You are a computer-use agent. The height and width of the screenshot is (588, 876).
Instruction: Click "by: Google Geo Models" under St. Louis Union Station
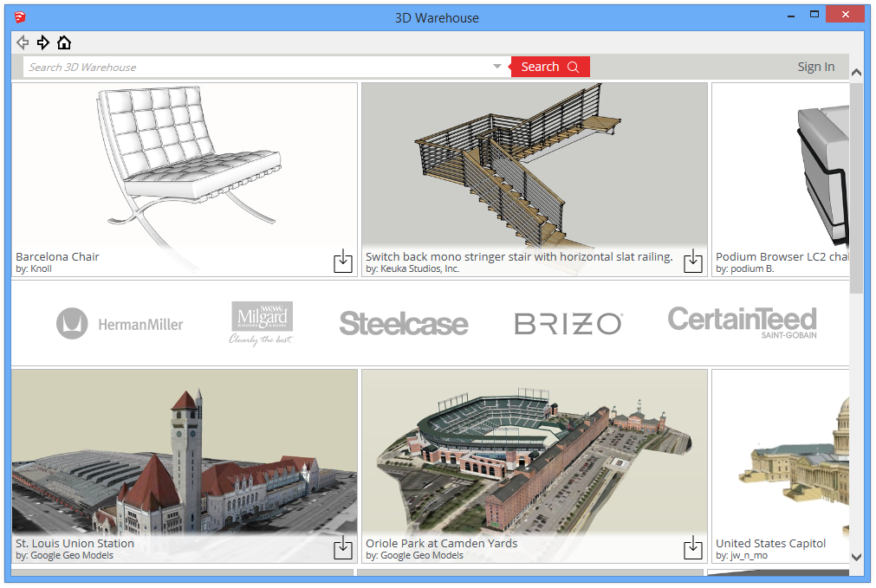[64, 556]
